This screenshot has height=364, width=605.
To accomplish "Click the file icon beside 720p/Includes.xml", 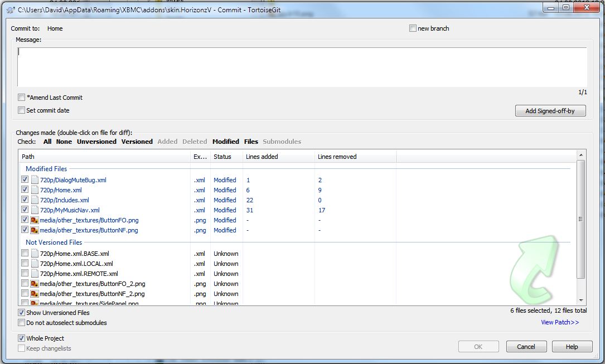I will tap(35, 200).
